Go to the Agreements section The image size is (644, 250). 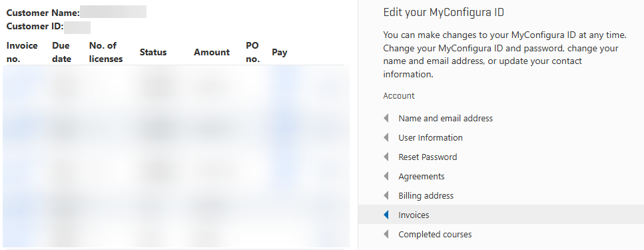click(422, 177)
